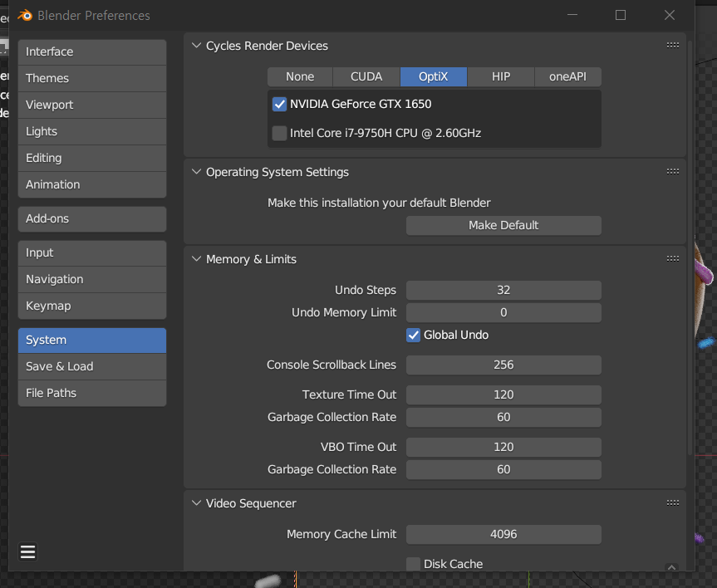The image size is (717, 588).
Task: Click the Console Scrollback Lines field
Action: pyautogui.click(x=503, y=365)
